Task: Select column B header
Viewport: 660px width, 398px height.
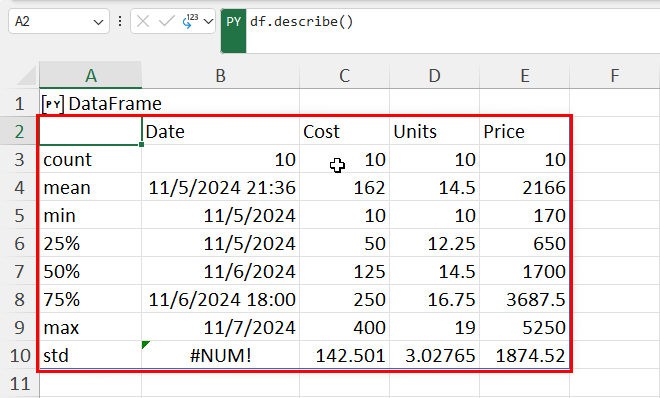Action: pos(221,76)
